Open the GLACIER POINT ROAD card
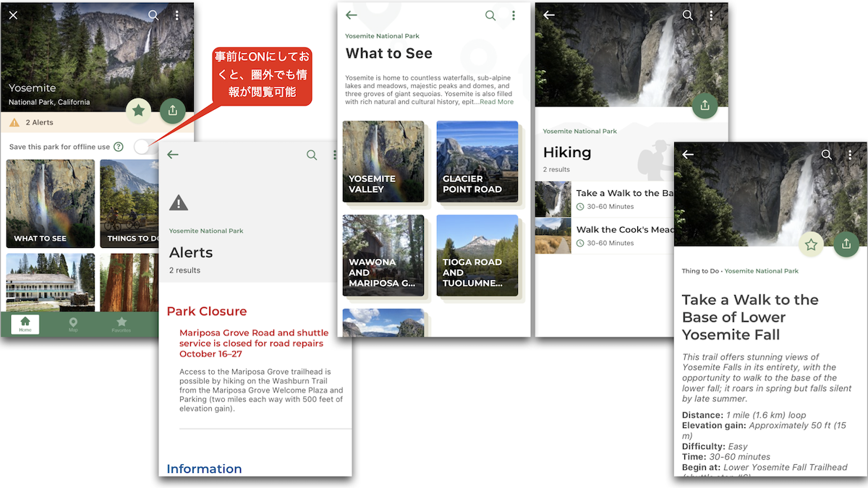Screen dimensions: 868x488 (x=477, y=161)
